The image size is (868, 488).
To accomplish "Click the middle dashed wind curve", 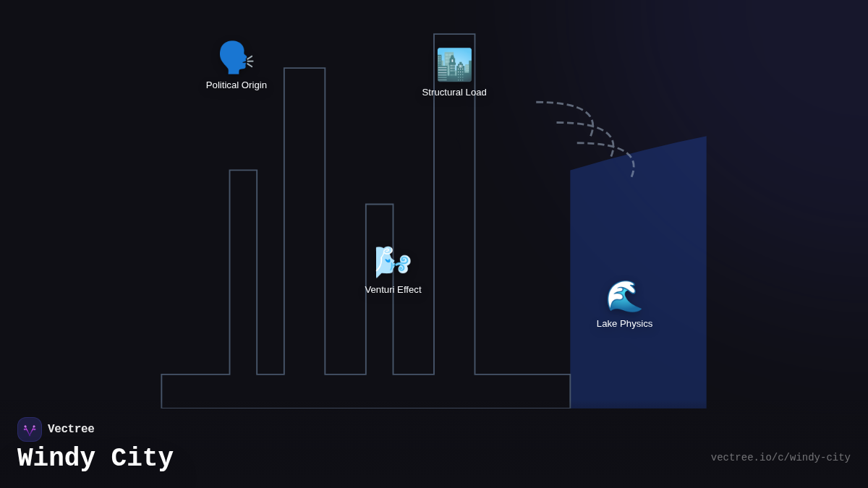I will [x=593, y=126].
